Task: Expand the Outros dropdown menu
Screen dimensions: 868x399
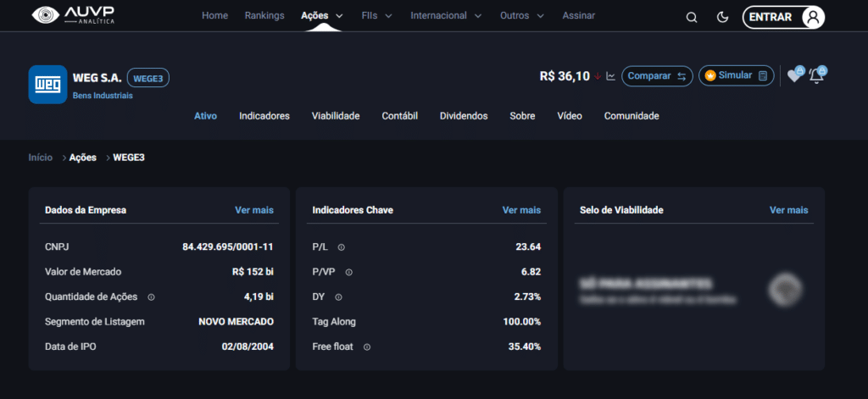Action: pyautogui.click(x=522, y=15)
